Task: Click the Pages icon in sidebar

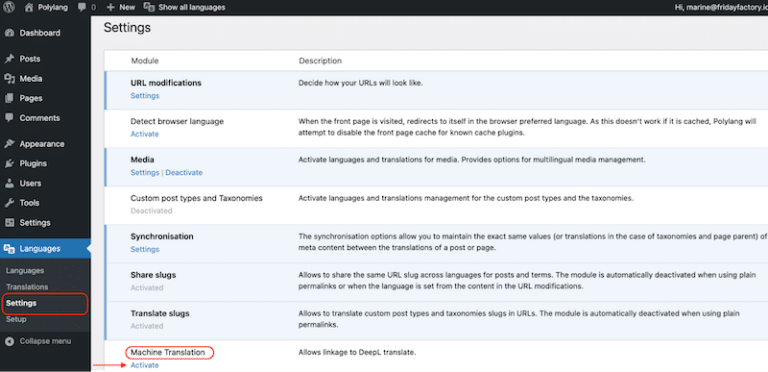Action: pyautogui.click(x=9, y=98)
